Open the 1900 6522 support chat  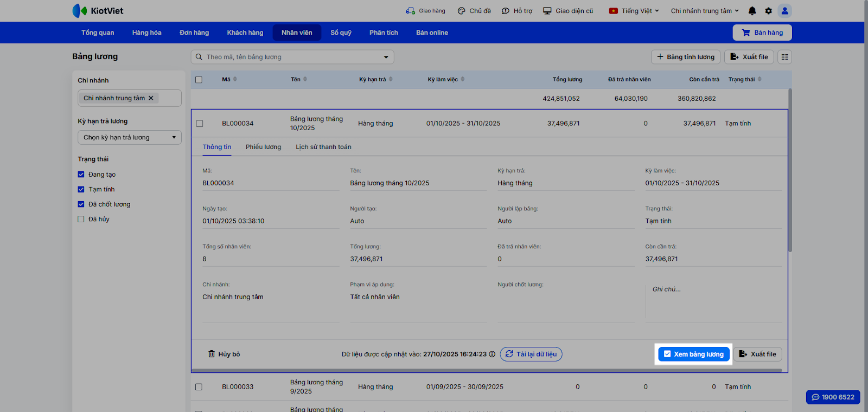tap(833, 397)
